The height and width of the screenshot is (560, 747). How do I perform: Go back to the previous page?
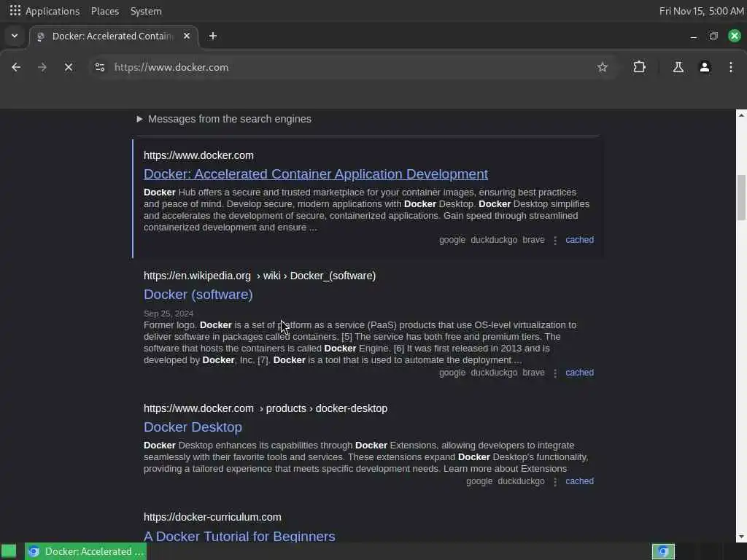(x=16, y=67)
